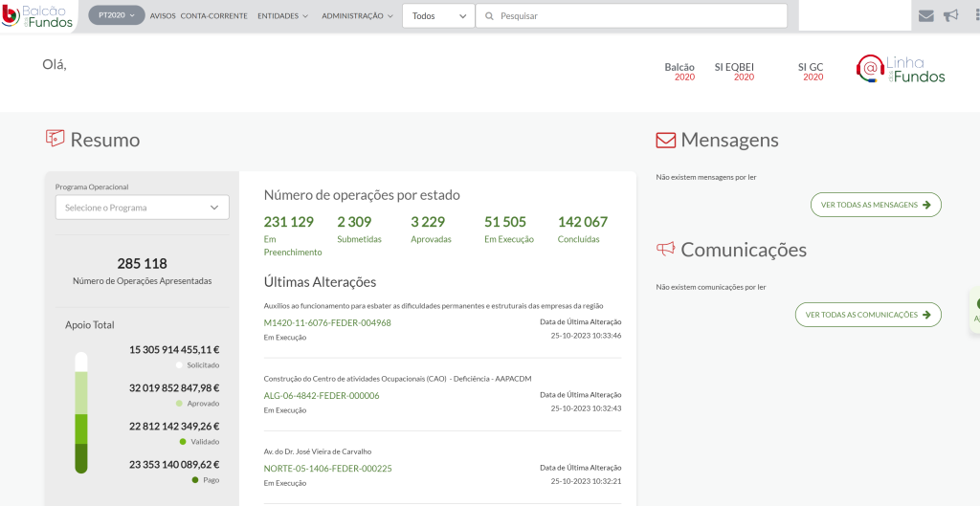Open SI GC 2020 link
This screenshot has height=506, width=980.
click(x=811, y=72)
